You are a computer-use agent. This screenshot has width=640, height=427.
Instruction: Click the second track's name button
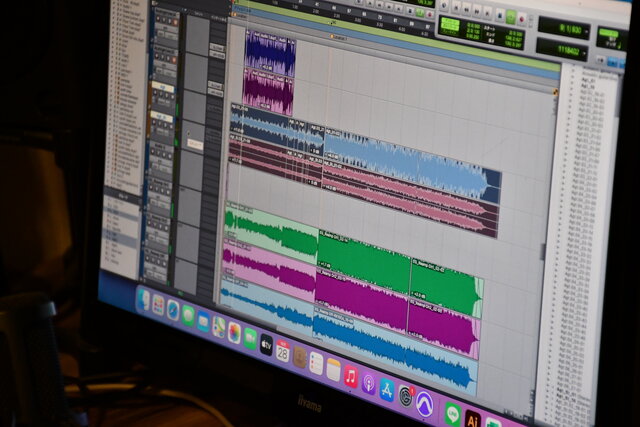click(x=165, y=52)
